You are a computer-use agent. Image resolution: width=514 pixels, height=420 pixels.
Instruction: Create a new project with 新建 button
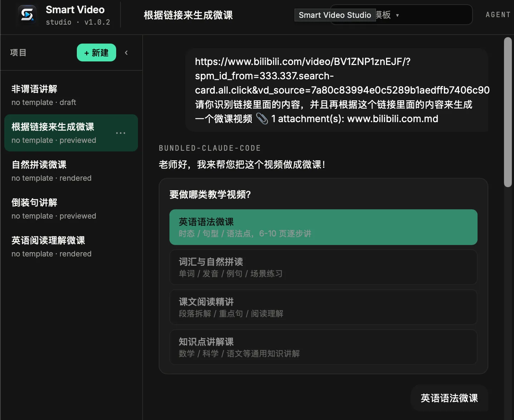point(97,52)
